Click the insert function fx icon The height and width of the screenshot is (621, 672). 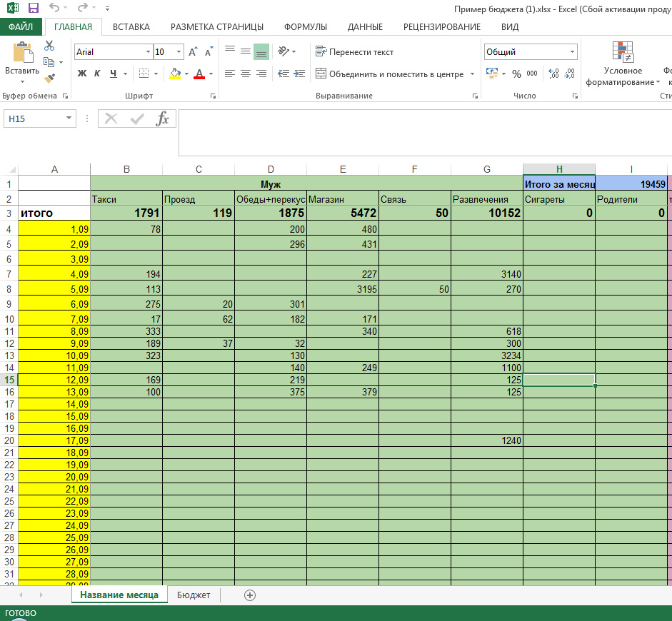pos(162,118)
